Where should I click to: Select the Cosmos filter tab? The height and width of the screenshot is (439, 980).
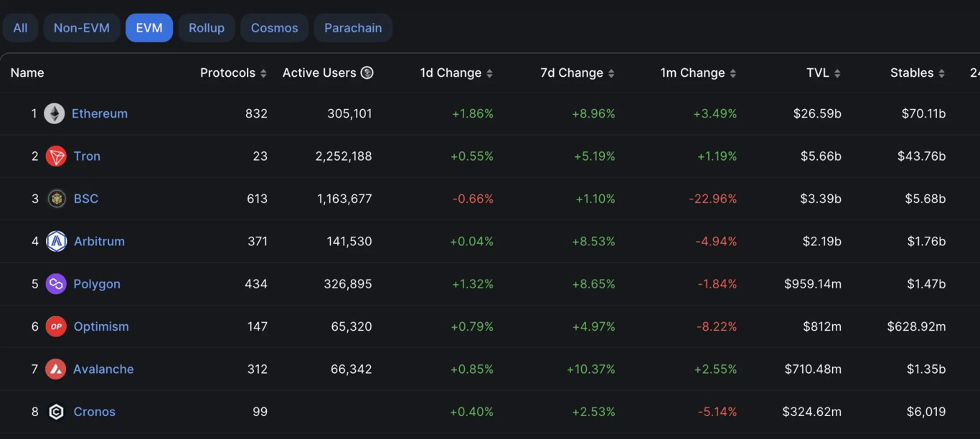(274, 28)
